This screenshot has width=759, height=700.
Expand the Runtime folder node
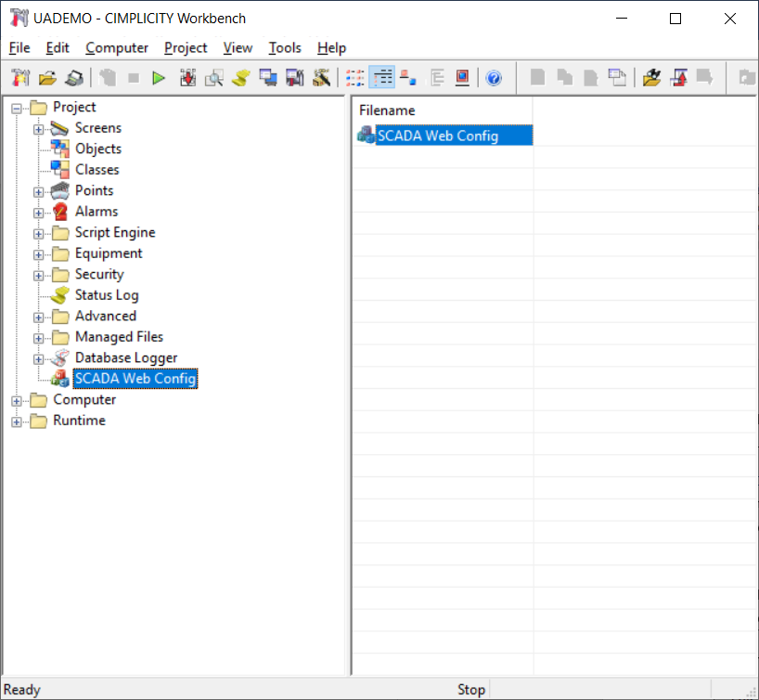click(17, 421)
